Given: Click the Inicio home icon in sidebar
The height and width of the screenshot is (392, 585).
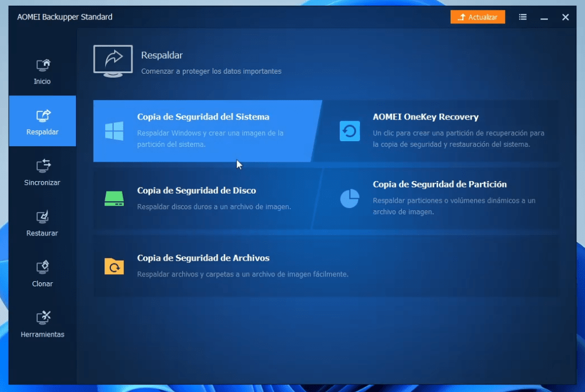Looking at the screenshot, I should click(x=43, y=65).
